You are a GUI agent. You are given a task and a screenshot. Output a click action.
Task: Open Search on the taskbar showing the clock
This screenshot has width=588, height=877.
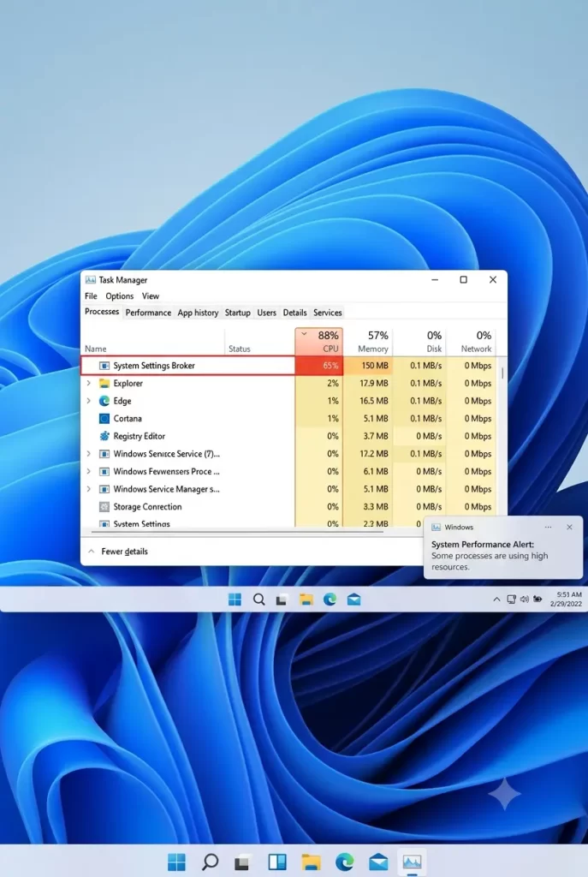pyautogui.click(x=258, y=600)
